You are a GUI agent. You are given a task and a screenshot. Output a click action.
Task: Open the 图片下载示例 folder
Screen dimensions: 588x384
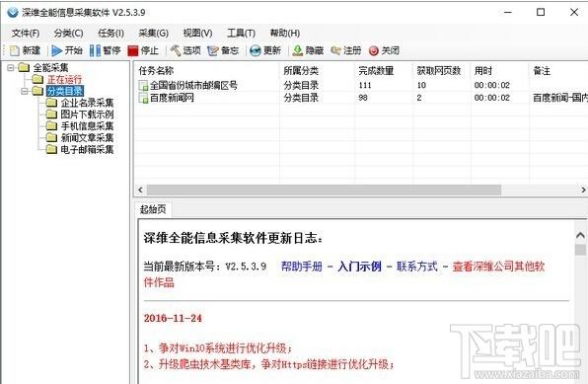click(x=87, y=115)
